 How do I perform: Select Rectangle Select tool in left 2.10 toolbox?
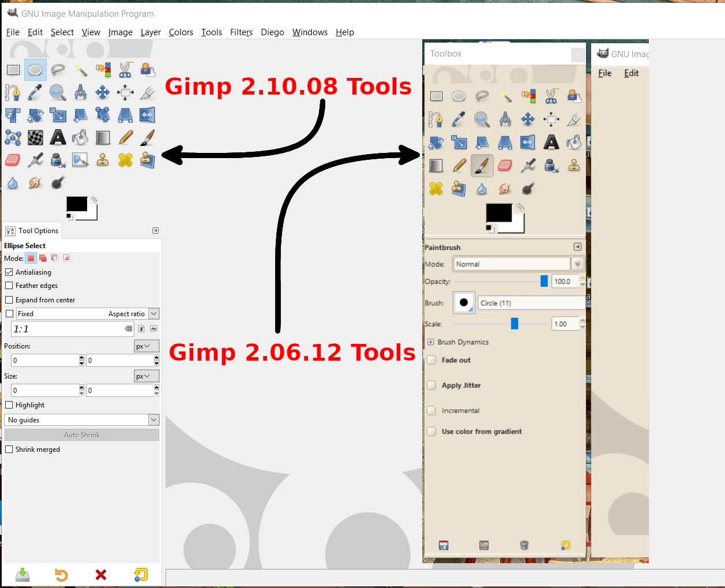click(x=13, y=70)
